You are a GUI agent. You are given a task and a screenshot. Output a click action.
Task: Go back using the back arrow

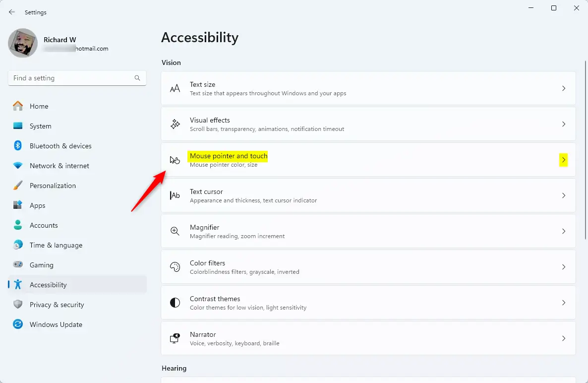[x=12, y=12]
